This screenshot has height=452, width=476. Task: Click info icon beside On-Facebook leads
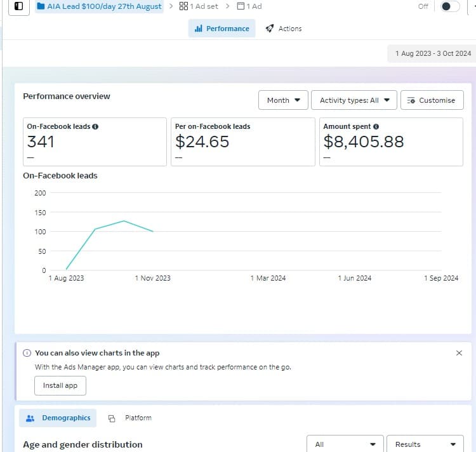[95, 126]
